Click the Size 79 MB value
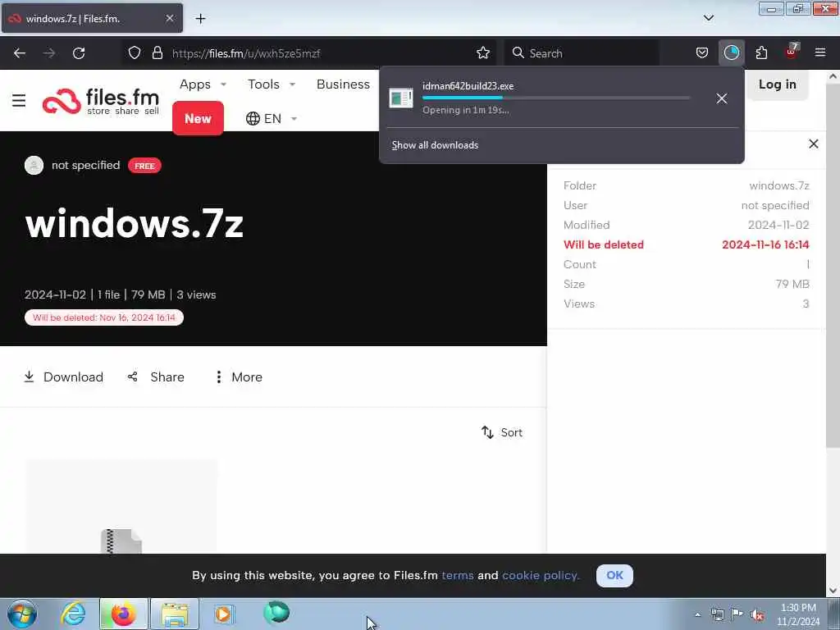Screen dimensions: 840x630 click(792, 284)
